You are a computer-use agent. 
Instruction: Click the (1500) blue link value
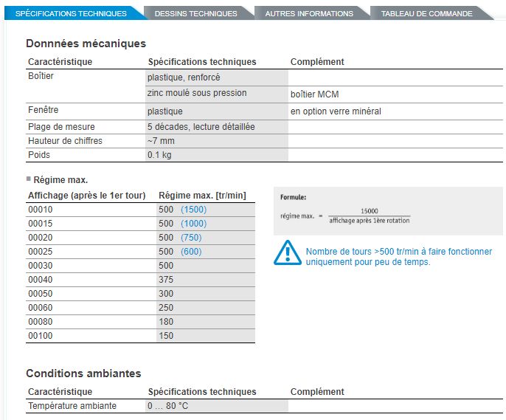[194, 210]
